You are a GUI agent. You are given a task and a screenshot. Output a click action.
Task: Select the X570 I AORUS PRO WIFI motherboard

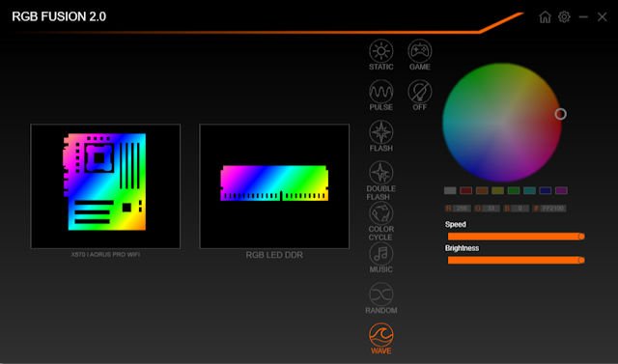(x=105, y=186)
